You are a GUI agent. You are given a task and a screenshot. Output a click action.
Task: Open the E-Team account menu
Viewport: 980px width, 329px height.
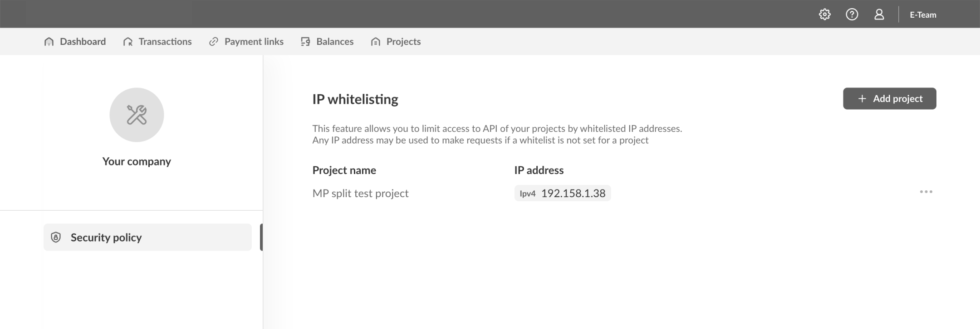[923, 15]
